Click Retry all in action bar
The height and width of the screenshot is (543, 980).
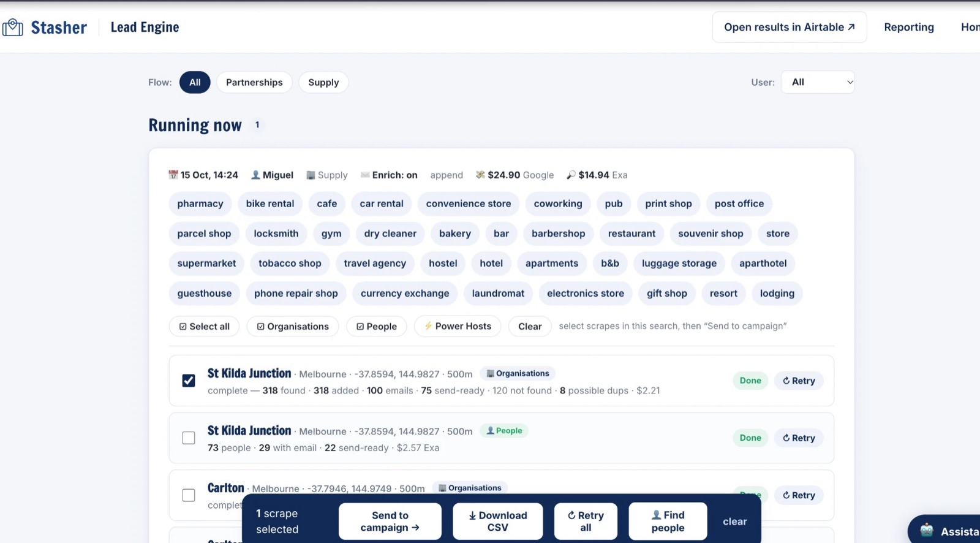(x=586, y=522)
